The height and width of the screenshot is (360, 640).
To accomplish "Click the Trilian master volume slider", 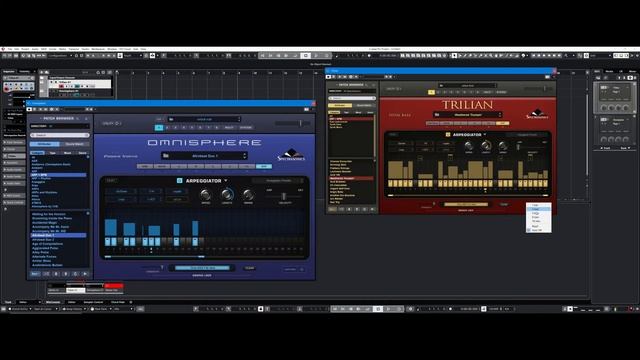I will pyautogui.click(x=538, y=89).
